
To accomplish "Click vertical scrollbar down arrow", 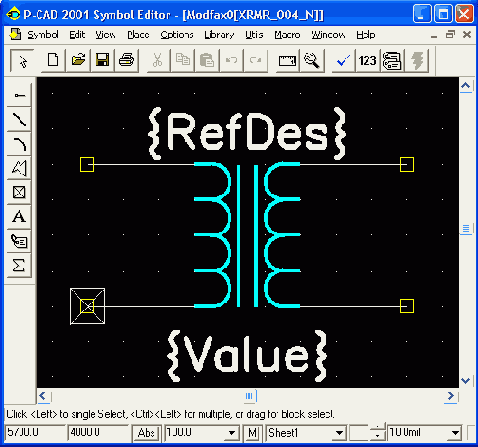I will pyautogui.click(x=466, y=380).
